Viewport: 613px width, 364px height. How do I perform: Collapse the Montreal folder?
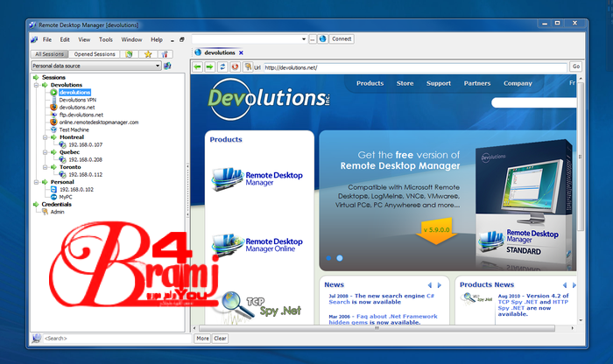pyautogui.click(x=46, y=137)
